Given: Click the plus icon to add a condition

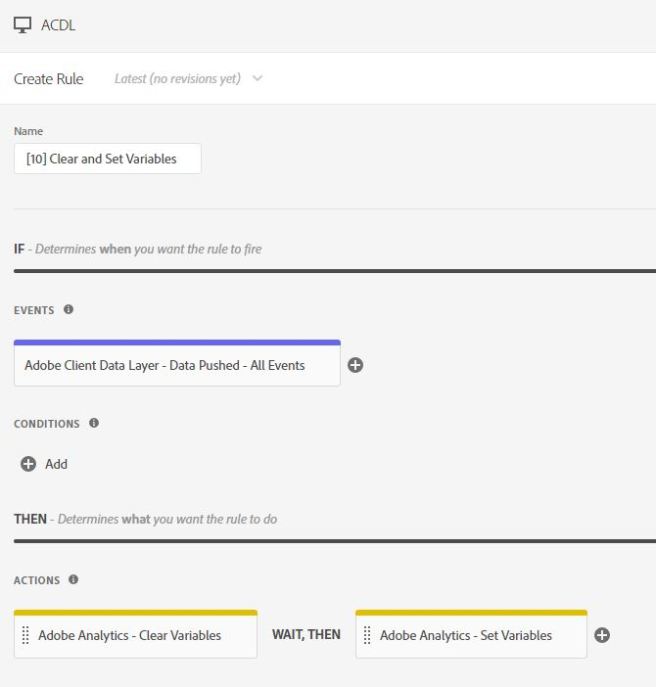Looking at the screenshot, I should click(28, 464).
